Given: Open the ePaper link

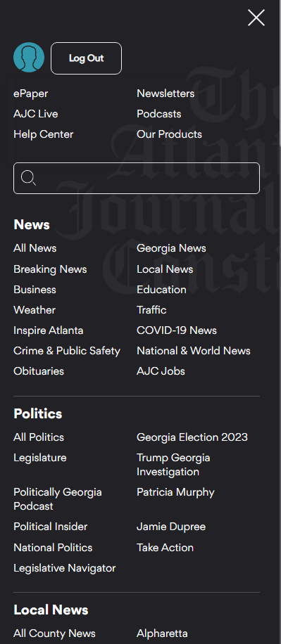Looking at the screenshot, I should pos(31,94).
